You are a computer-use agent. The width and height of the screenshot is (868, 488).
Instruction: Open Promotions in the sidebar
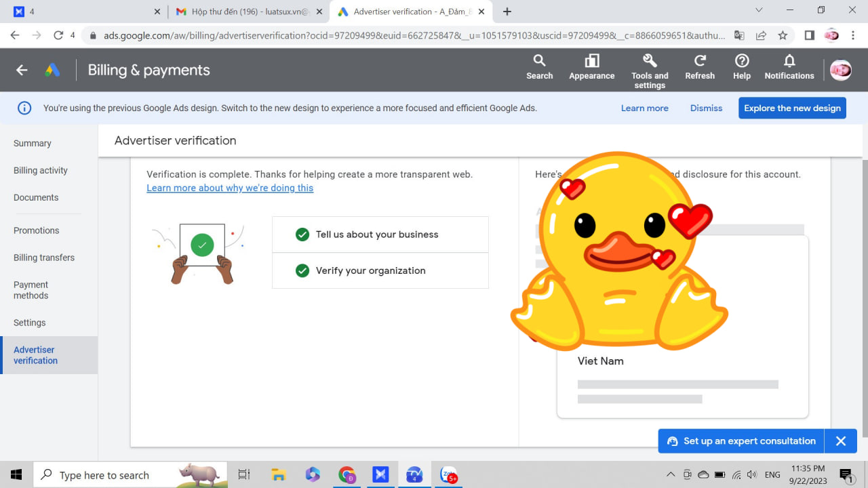tap(37, 230)
